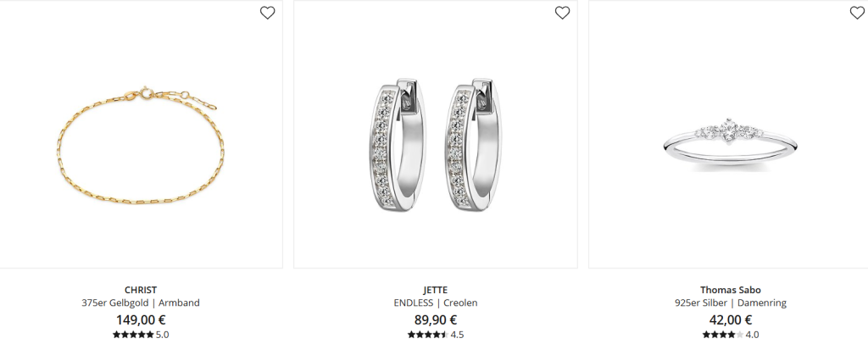Viewport: 868px width, 344px height.
Task: Favorite the JETTE Creolen with heart icon
Action: tap(563, 13)
